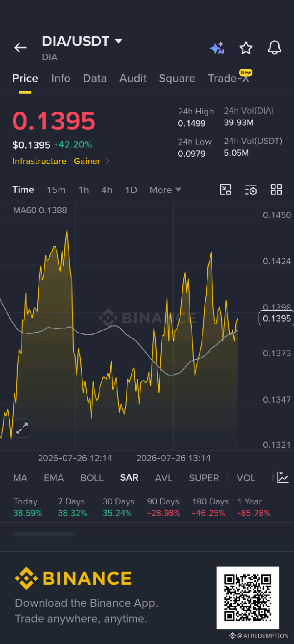
Task: Expand the Infrastructure Gainer tags chevron
Action: (x=107, y=161)
